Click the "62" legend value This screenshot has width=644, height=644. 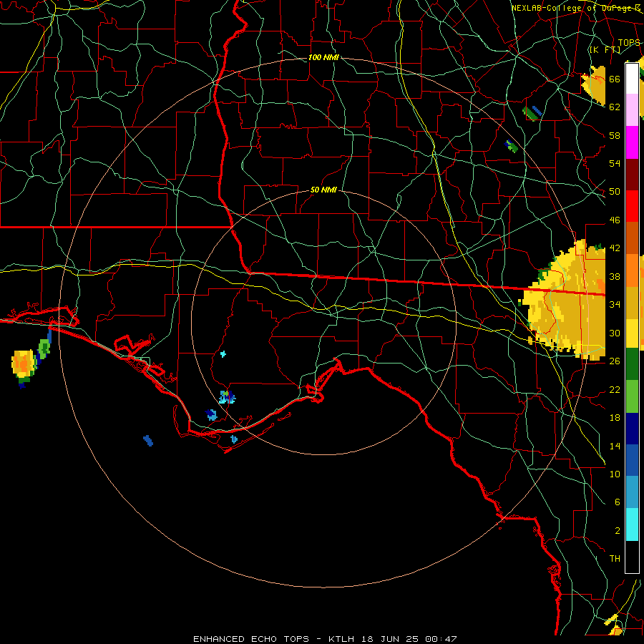click(615, 107)
